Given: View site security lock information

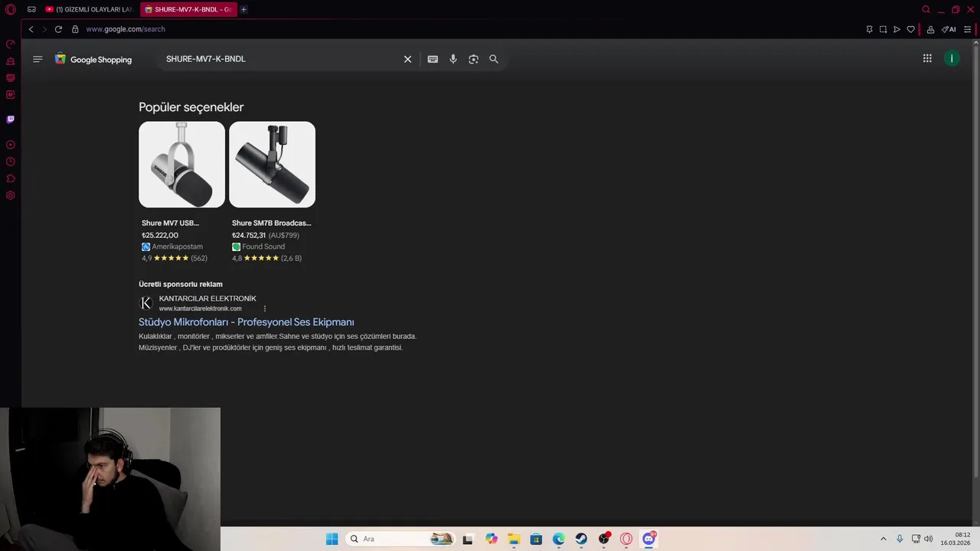Looking at the screenshot, I should (x=75, y=29).
